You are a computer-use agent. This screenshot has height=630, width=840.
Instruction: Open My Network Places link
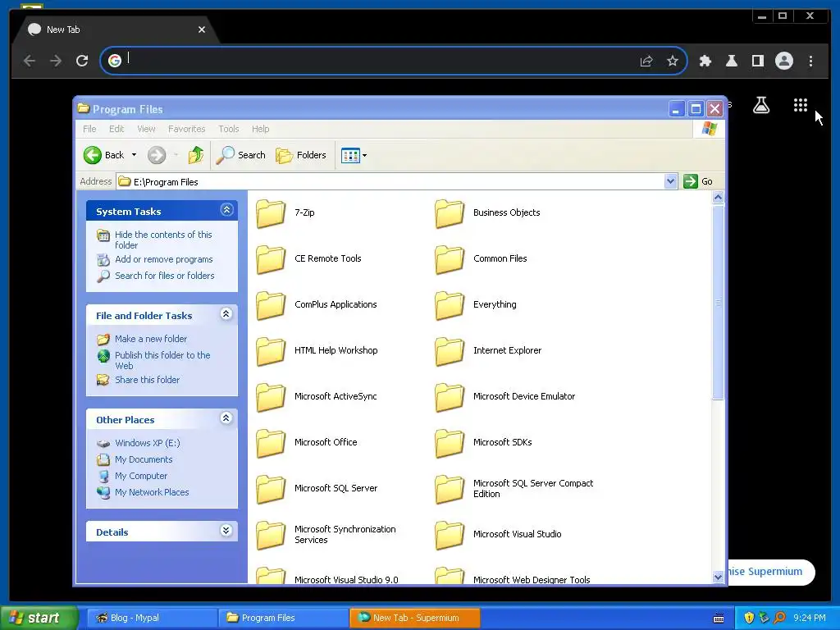152,492
